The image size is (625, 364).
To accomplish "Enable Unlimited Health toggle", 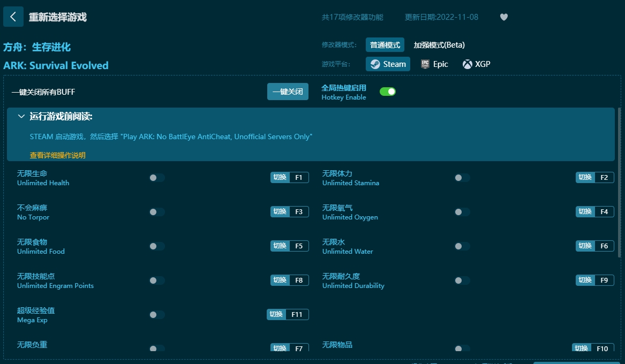I will 156,178.
